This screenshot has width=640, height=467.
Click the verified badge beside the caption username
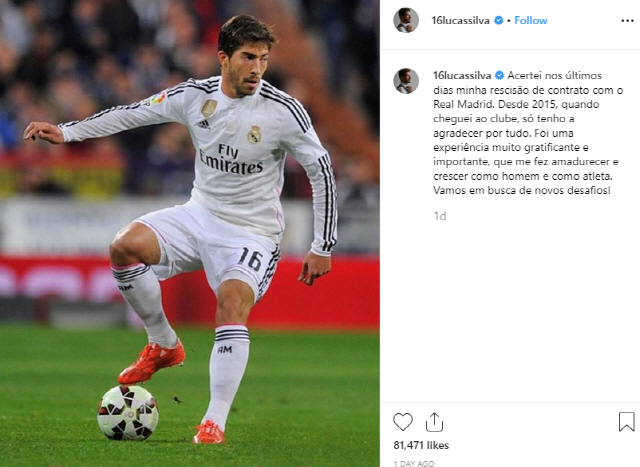coord(499,76)
